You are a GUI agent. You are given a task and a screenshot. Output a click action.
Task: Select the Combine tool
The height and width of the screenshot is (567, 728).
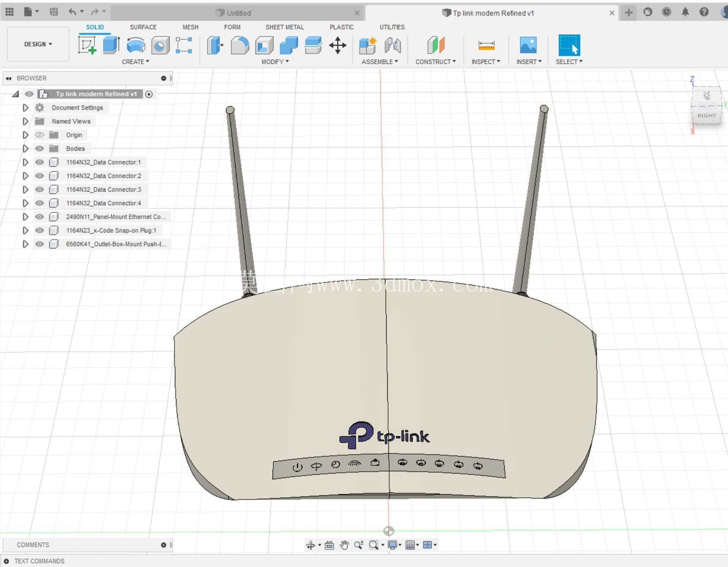tap(289, 45)
